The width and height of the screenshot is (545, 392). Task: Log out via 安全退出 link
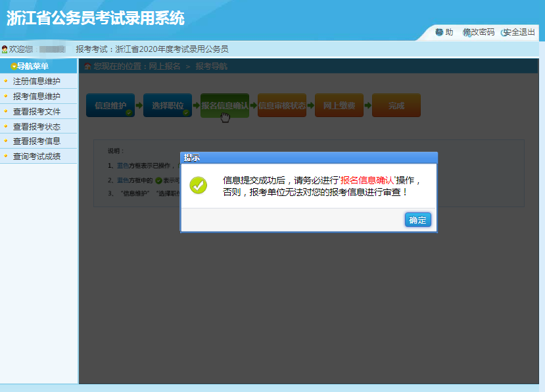tap(519, 32)
